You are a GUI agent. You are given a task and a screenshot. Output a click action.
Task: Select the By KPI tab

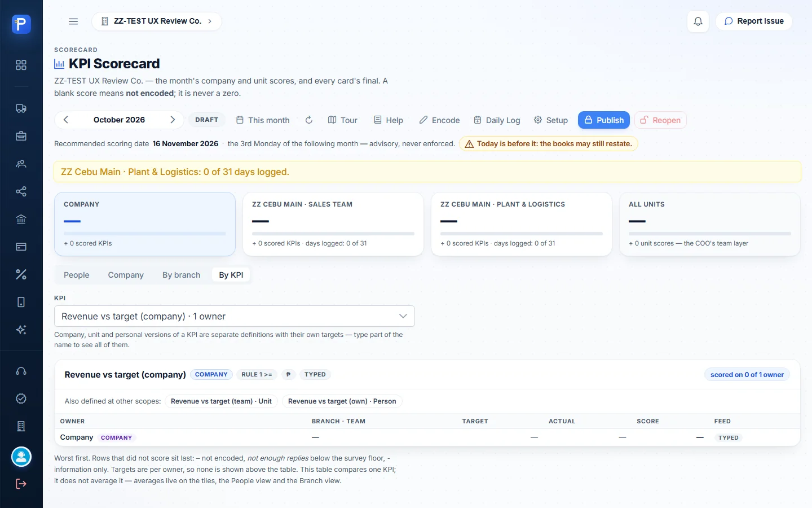click(231, 275)
